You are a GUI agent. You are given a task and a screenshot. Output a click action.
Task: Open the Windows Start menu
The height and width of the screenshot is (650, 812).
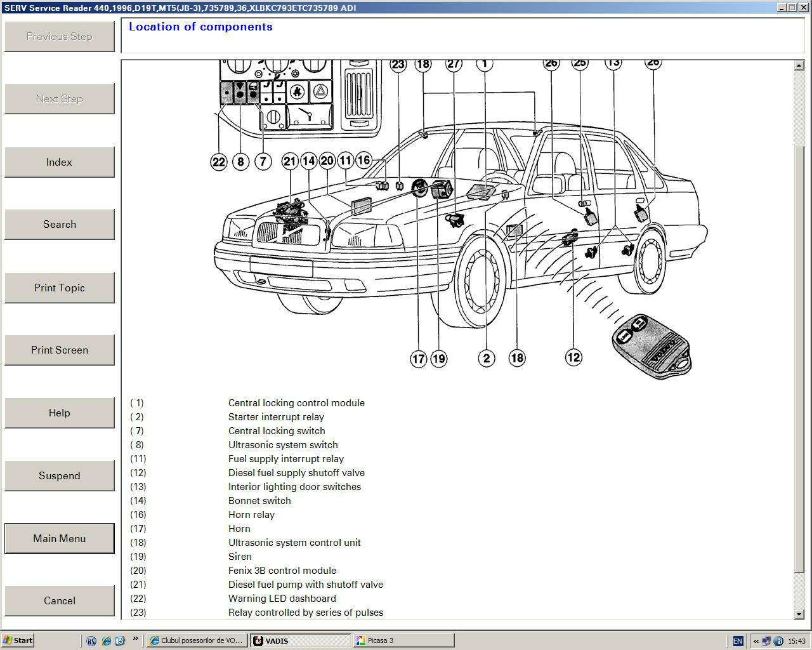(18, 640)
